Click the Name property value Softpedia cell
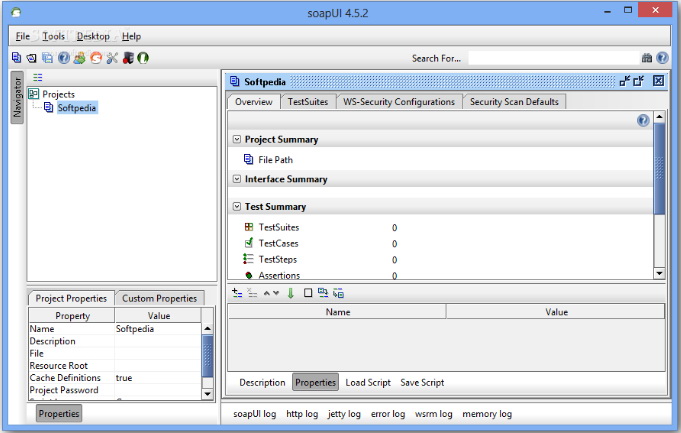The height and width of the screenshot is (433, 681). [158, 329]
